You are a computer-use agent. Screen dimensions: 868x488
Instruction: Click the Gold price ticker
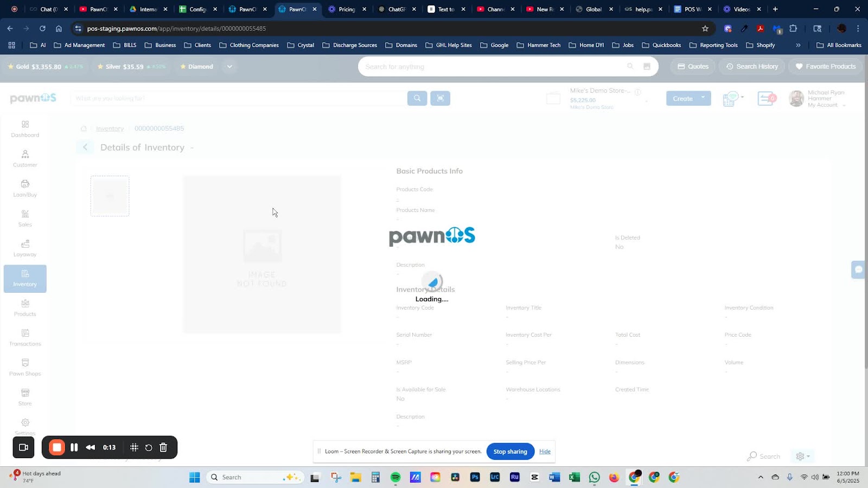[45, 67]
